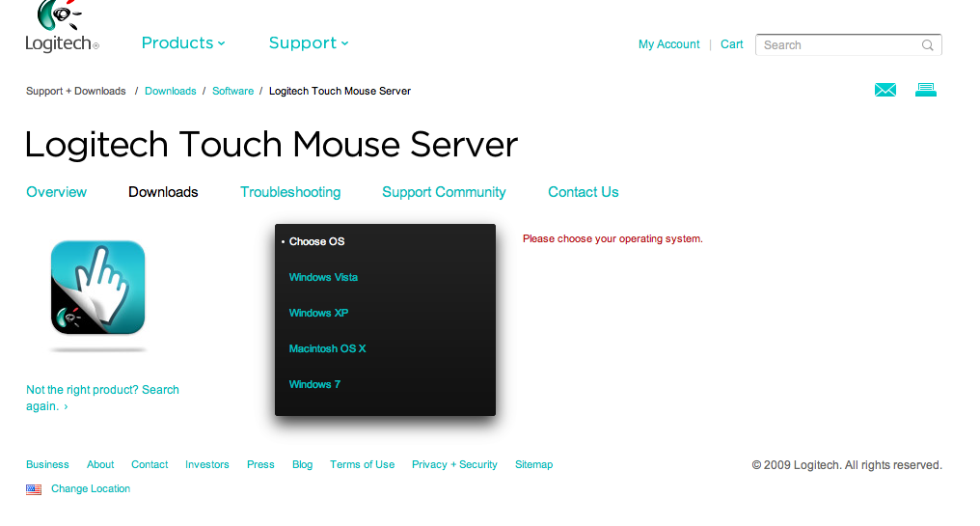Go to Software breadcrumb link

[x=233, y=91]
